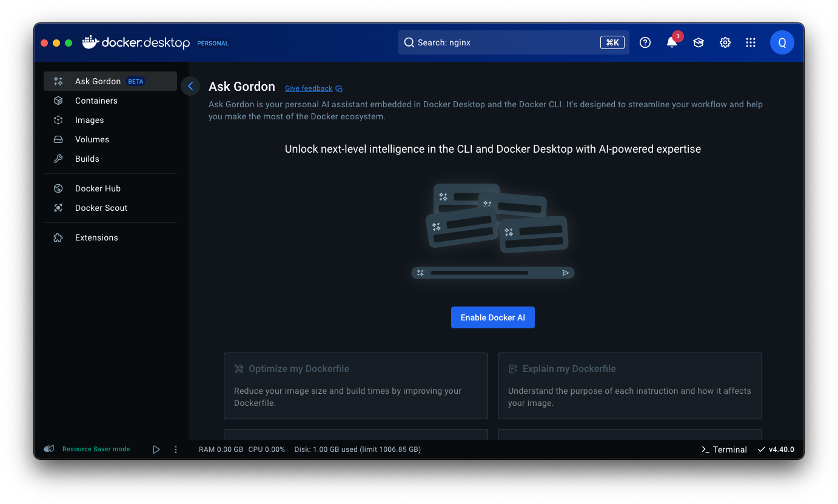Viewport: 838px width, 504px height.
Task: Navigate to the Builds section
Action: click(110, 159)
